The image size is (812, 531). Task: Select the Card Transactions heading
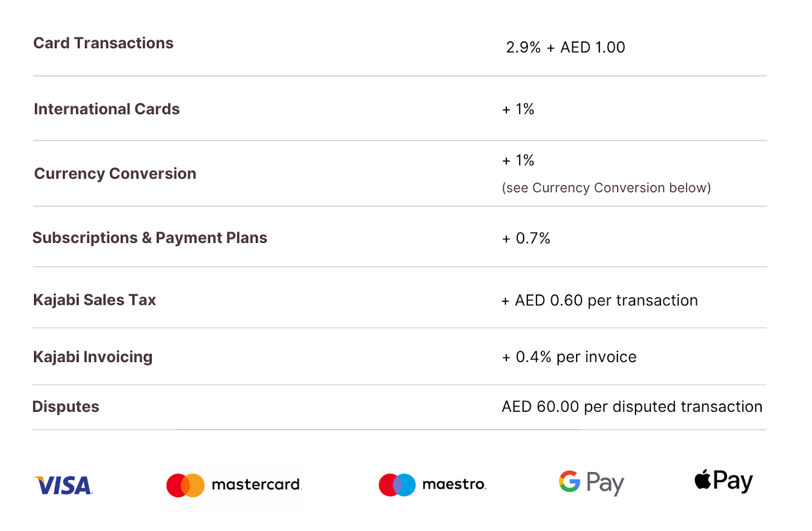click(104, 43)
